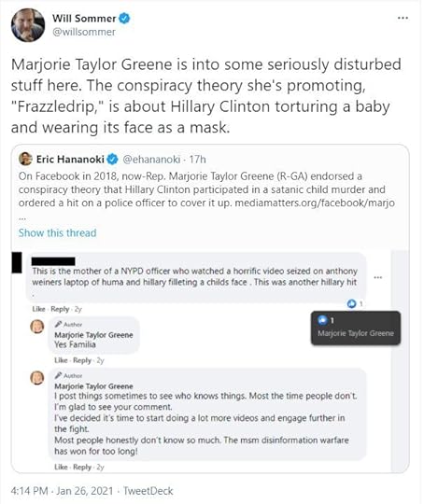Click avatar next to the long Greene reply
424x504 pixels.
point(37,378)
